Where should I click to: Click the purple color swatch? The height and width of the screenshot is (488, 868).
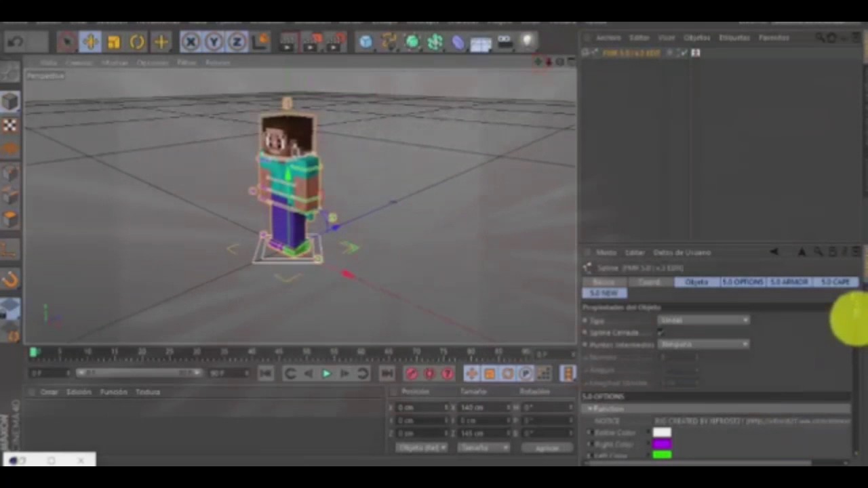tap(662, 444)
